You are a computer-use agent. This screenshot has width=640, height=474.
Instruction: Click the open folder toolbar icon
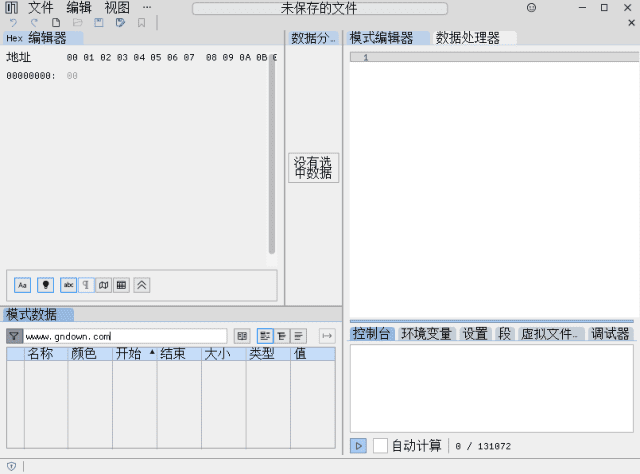click(x=77, y=22)
